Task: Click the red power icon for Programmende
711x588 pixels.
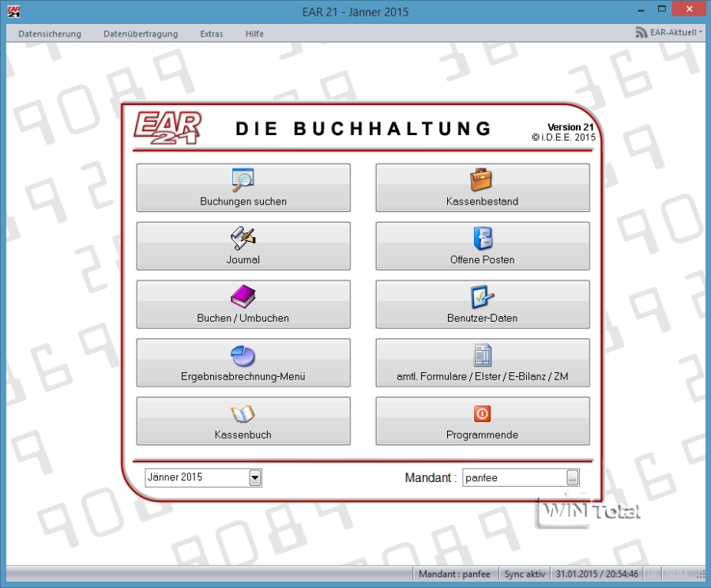Action: tap(482, 413)
